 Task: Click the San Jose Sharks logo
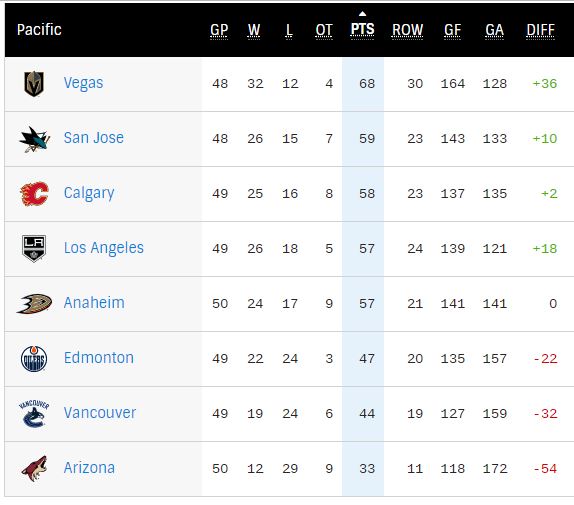34,139
